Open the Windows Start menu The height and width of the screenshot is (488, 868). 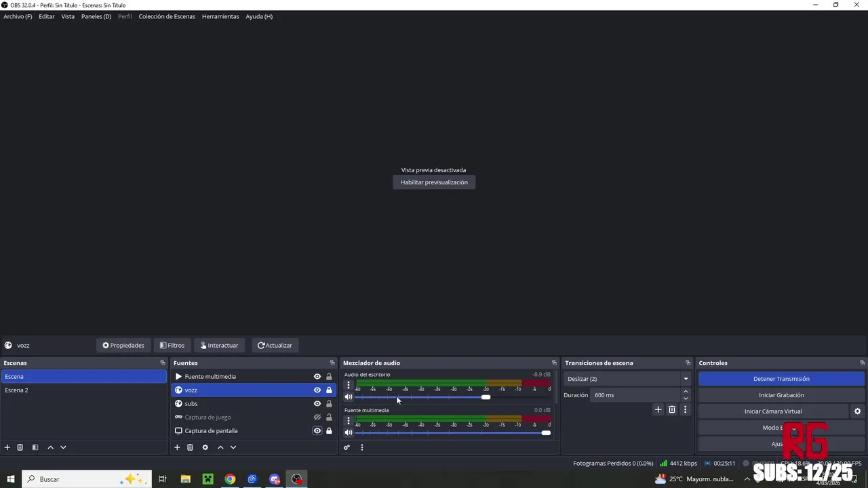(11, 479)
